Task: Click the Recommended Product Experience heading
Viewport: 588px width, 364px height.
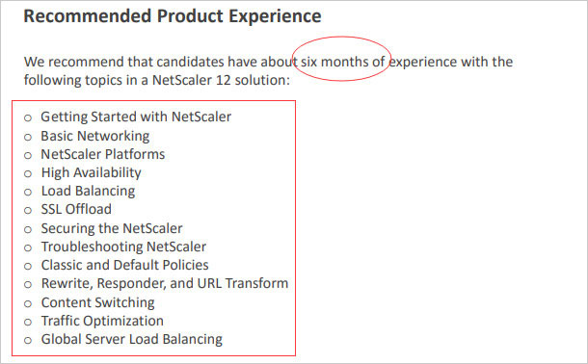Action: coord(173,16)
